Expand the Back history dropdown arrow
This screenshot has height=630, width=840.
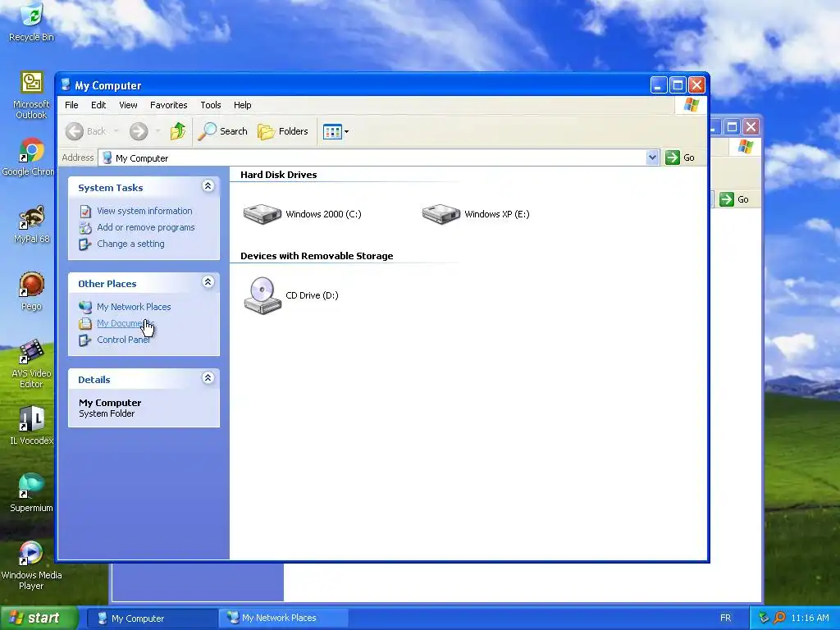[116, 131]
